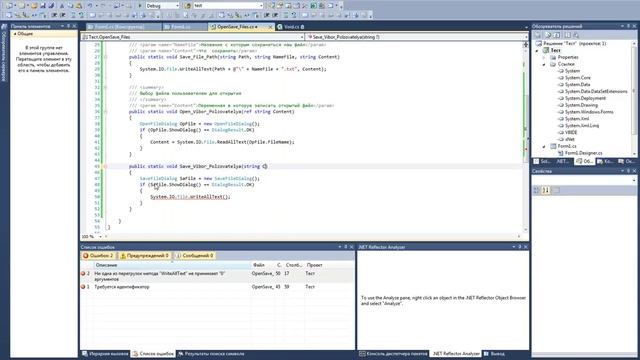Pin the .NET Reflector Analyzer panel
Screen dimensions: 640x360
pyautogui.click(x=520, y=247)
